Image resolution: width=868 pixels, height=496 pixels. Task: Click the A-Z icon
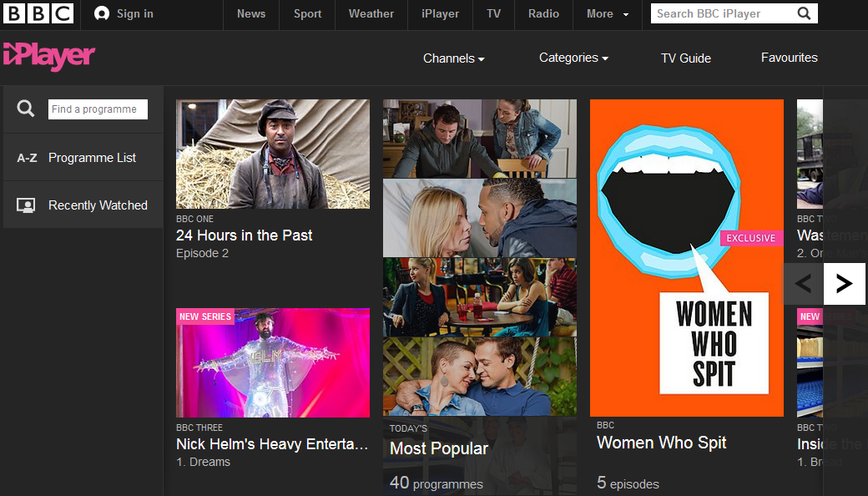27,158
